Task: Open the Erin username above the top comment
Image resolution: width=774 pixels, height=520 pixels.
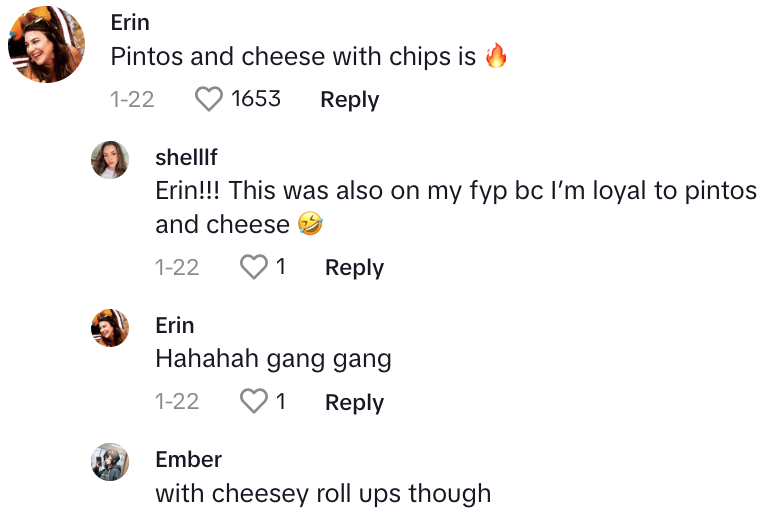Action: pos(130,23)
